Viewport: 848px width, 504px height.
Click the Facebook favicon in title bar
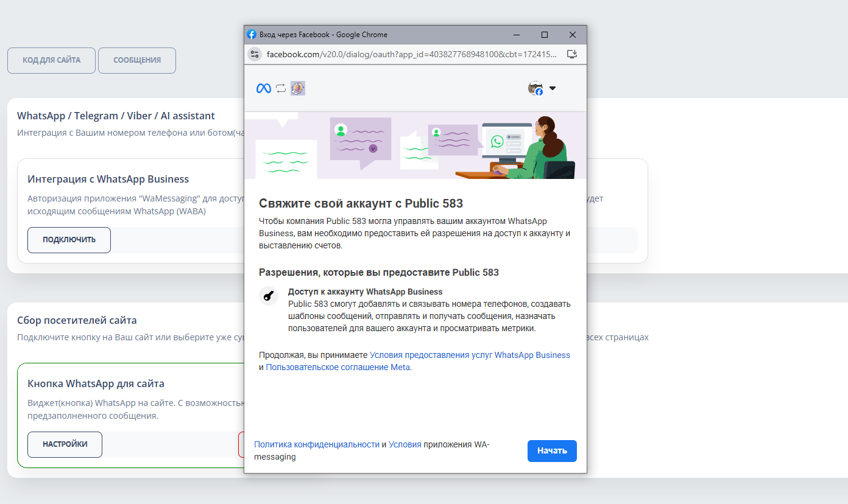[x=252, y=35]
